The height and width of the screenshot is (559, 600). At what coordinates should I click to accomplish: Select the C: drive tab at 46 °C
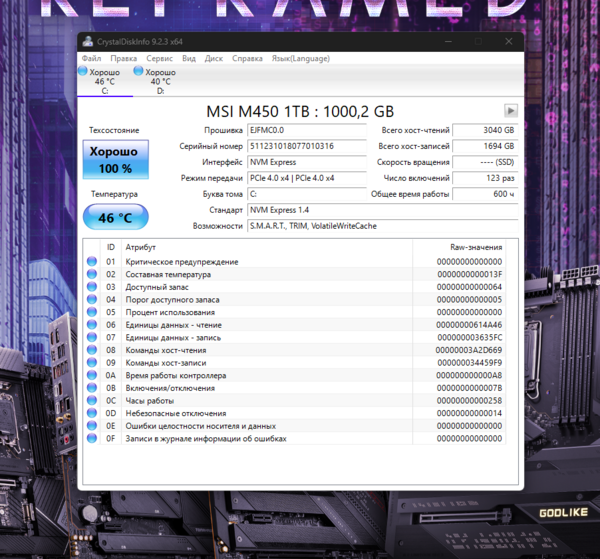pos(105,81)
